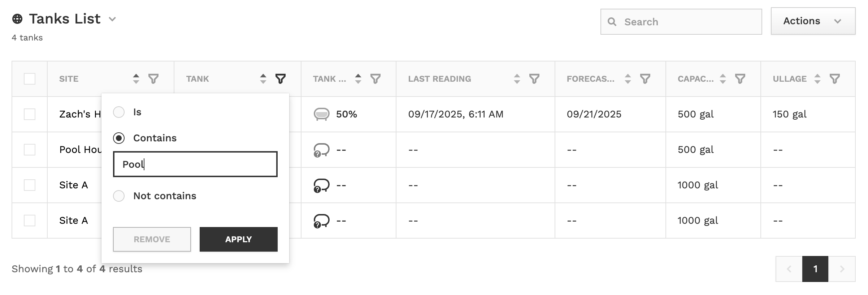Image resolution: width=868 pixels, height=295 pixels.
Task: Open the Actions dropdown
Action: coord(812,21)
